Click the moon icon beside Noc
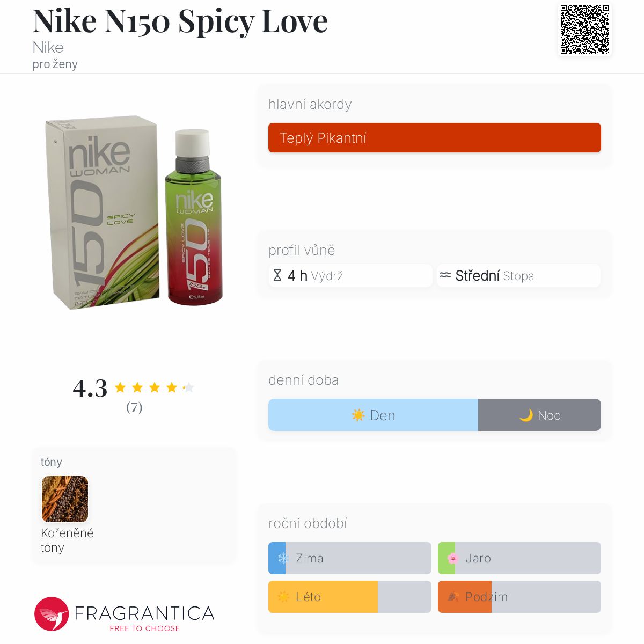The height and width of the screenshot is (644, 644). coord(526,415)
